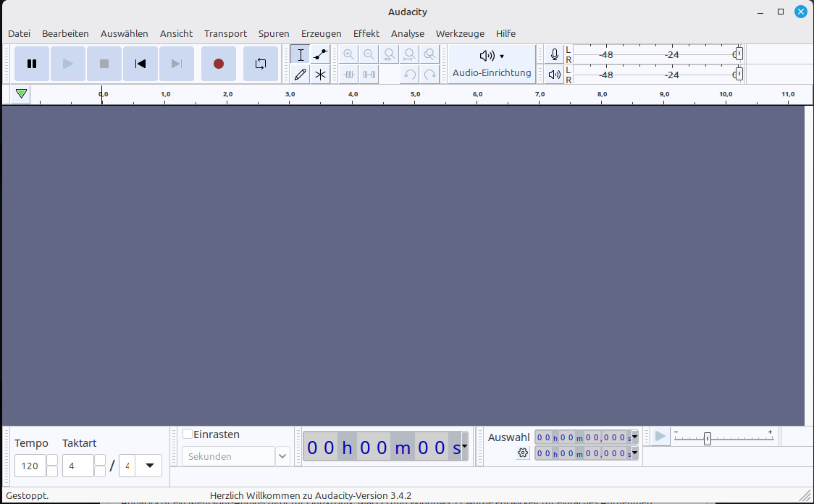
Task: Stop playback with the Stop button
Action: [x=104, y=64]
